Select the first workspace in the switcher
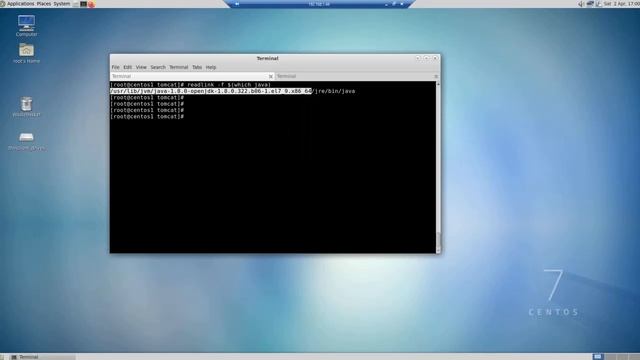Screen dimensions: 640x360 (598, 357)
